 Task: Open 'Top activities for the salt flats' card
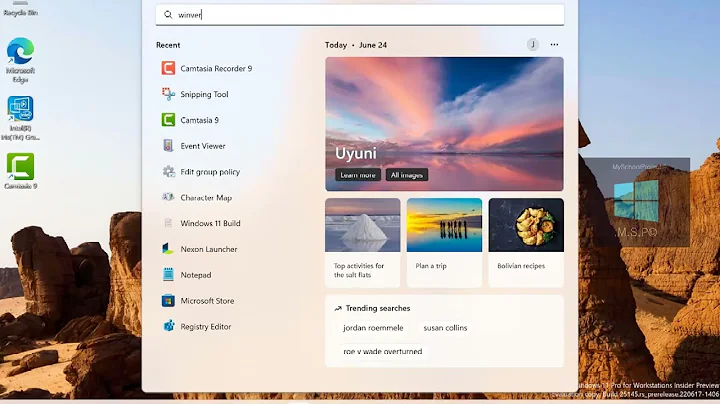pos(363,242)
